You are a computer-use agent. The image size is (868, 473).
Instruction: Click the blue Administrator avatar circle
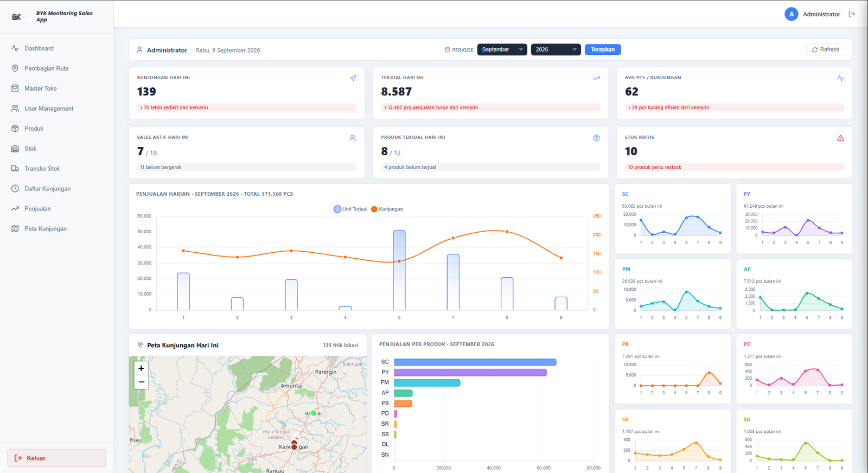tap(791, 14)
